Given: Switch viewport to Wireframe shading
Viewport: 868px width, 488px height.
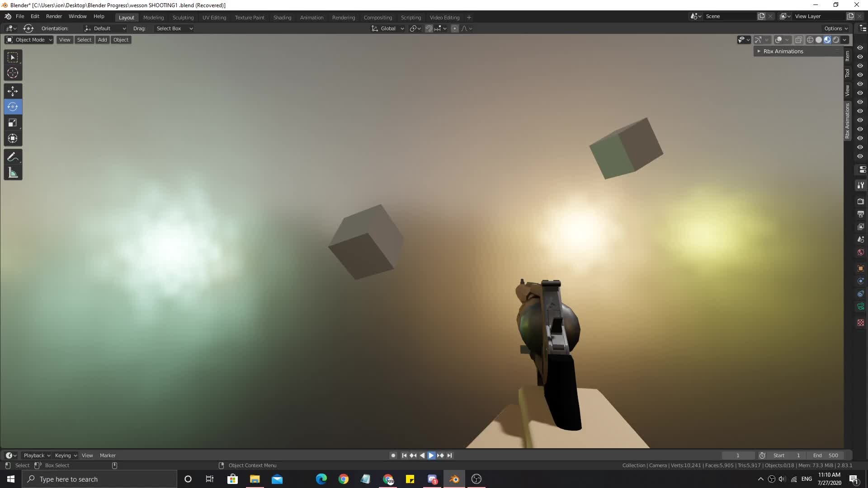Looking at the screenshot, I should pyautogui.click(x=810, y=40).
